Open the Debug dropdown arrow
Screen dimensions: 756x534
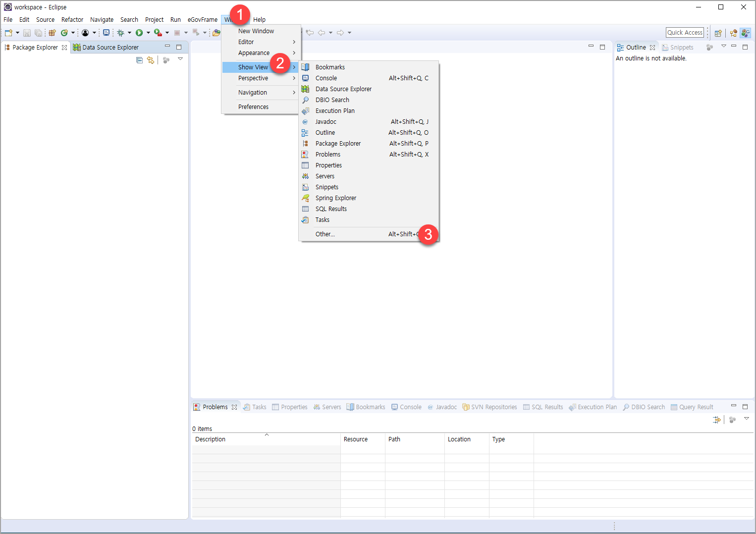coord(129,33)
